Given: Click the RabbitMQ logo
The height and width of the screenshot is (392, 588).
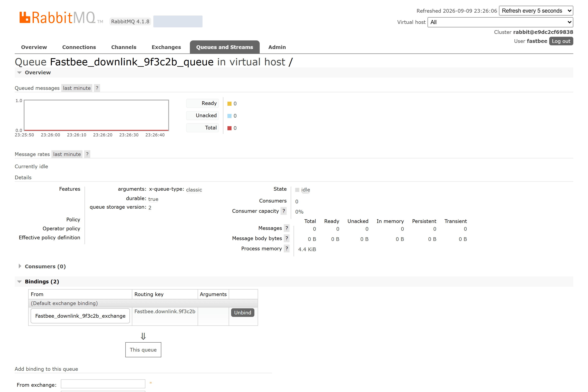Looking at the screenshot, I should (x=61, y=18).
